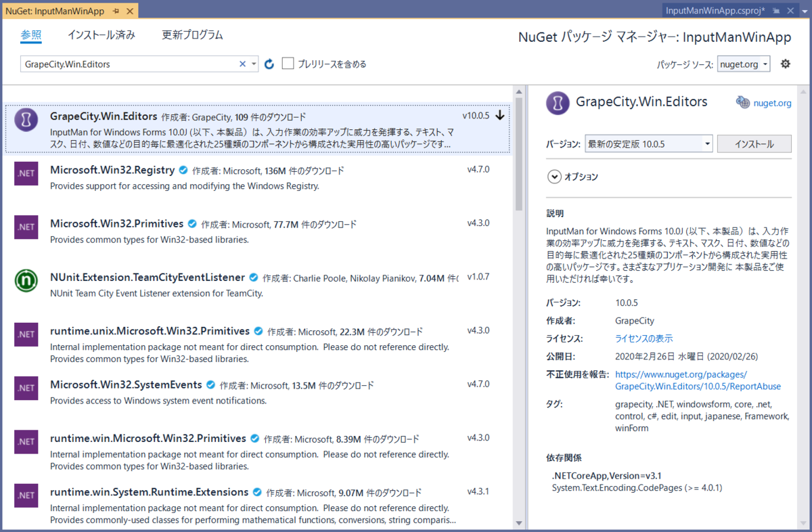Select the runtime.unix.Microsoft.Win32.Primitives package title
Screen dimensions: 812x532
150,331
